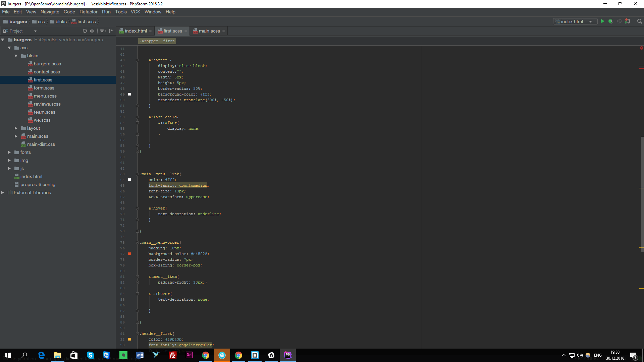Fold the &::after block at line 43

[x=137, y=60]
